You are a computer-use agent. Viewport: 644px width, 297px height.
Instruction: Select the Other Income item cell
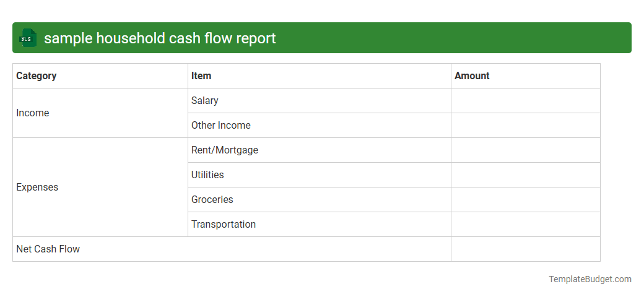pos(320,125)
